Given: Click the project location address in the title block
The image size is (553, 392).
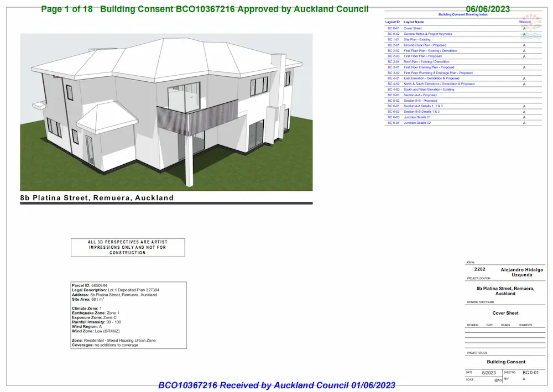Looking at the screenshot, I should (505, 291).
